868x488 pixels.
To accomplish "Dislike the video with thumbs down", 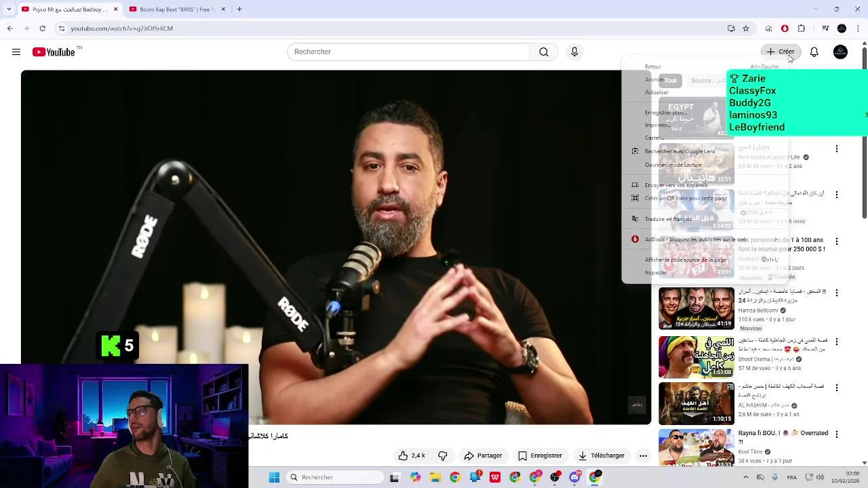I will (x=443, y=455).
